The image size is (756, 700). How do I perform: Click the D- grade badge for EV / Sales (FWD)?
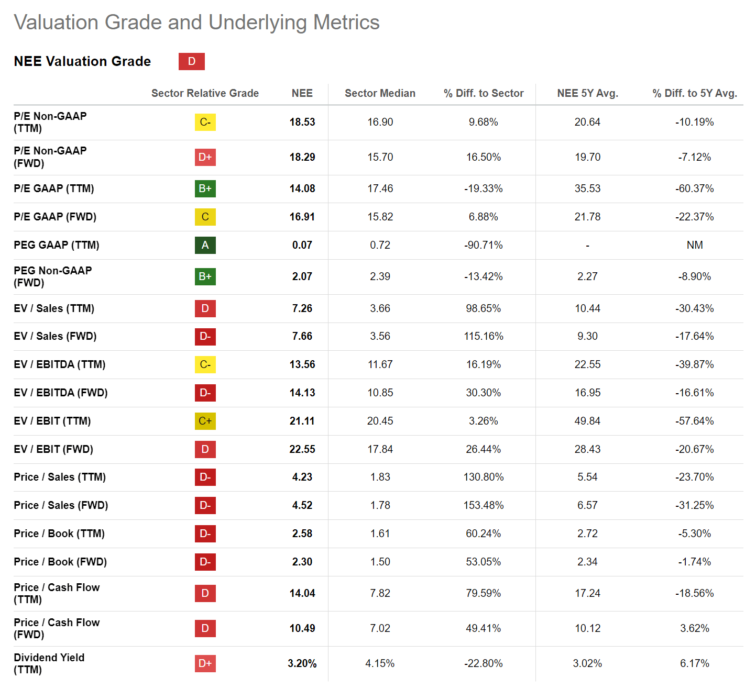205,336
